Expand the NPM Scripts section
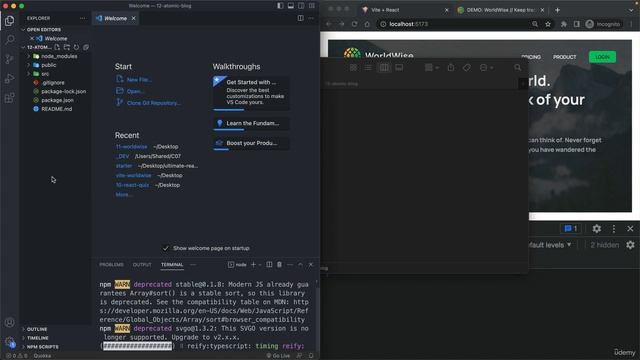This screenshot has height=360, width=640. click(x=42, y=347)
